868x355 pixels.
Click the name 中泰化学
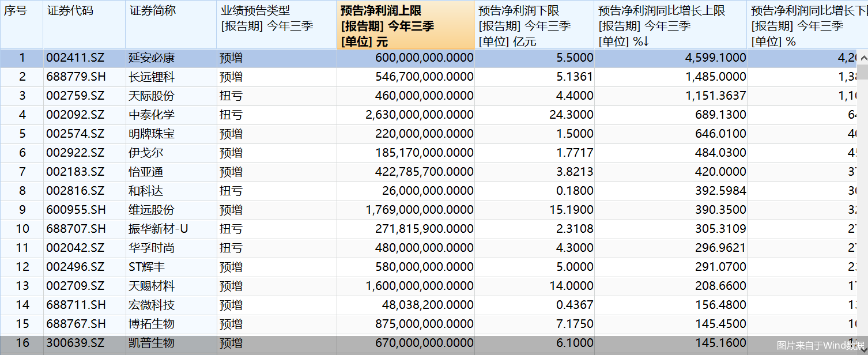151,115
